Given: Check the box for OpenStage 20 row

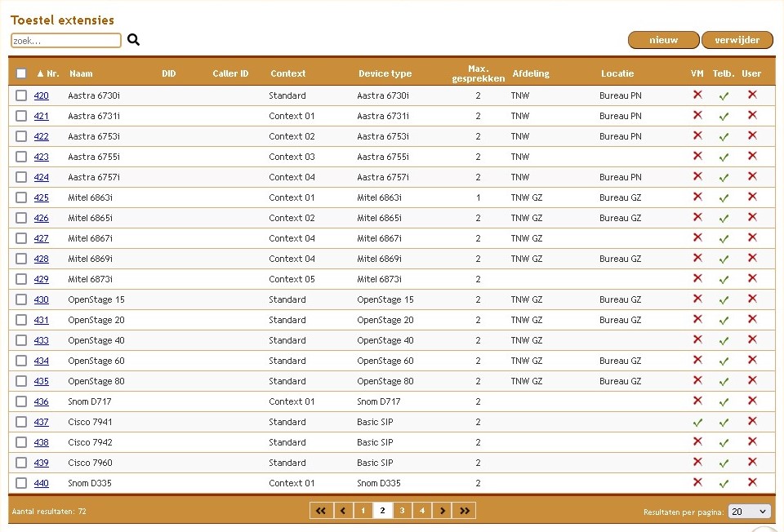Looking at the screenshot, I should pyautogui.click(x=21, y=320).
